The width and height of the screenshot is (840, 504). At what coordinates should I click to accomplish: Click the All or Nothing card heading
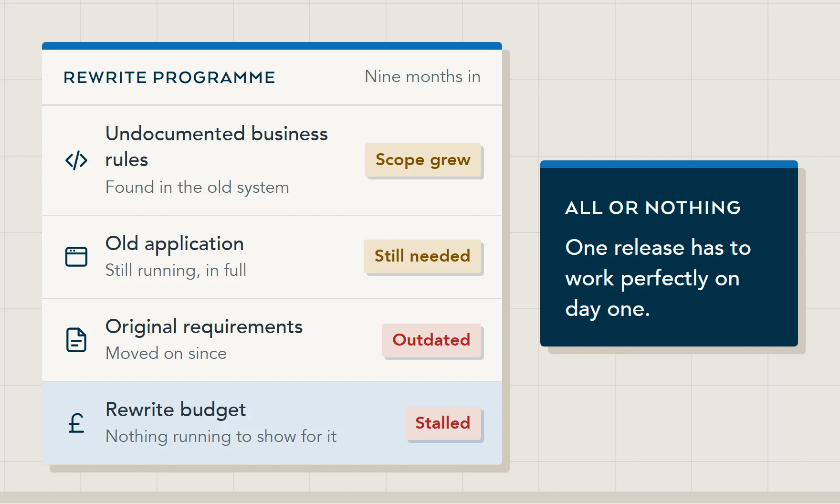tap(653, 208)
